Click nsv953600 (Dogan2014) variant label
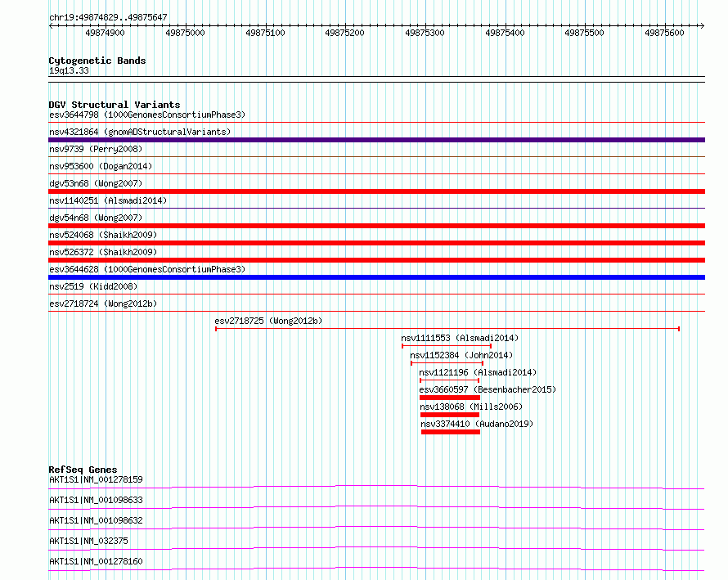Viewport: 728px width, 580px height. (x=101, y=166)
